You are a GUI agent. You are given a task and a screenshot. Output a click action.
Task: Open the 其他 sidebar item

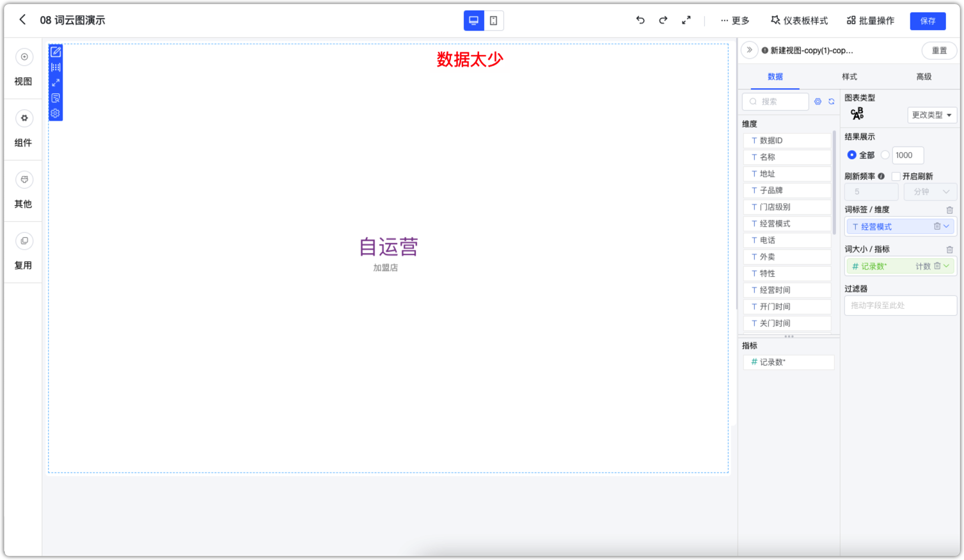[x=24, y=190]
